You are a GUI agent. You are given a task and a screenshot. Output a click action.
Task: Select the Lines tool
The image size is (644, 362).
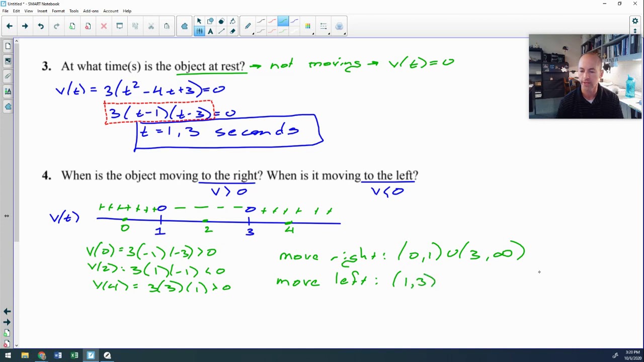click(221, 31)
